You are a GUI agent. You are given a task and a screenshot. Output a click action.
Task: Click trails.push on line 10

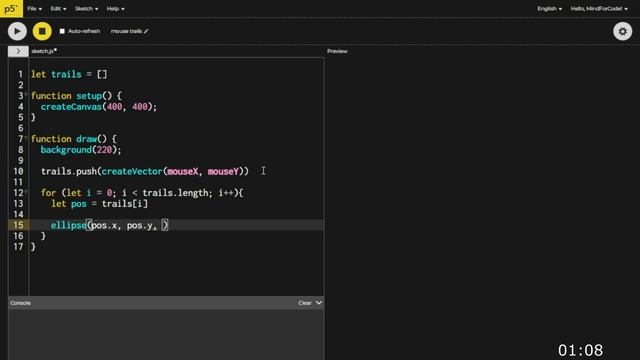pos(69,171)
